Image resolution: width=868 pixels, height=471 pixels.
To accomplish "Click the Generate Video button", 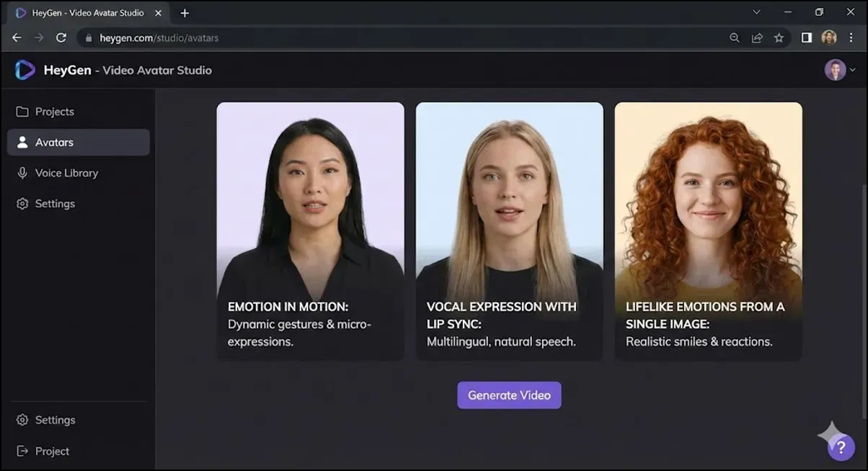I will click(x=509, y=395).
